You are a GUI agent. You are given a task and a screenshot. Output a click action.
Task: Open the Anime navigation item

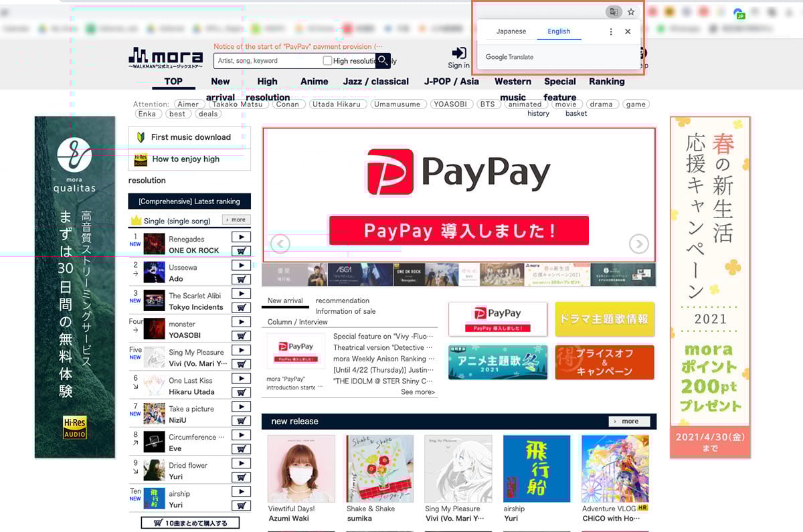pos(315,82)
